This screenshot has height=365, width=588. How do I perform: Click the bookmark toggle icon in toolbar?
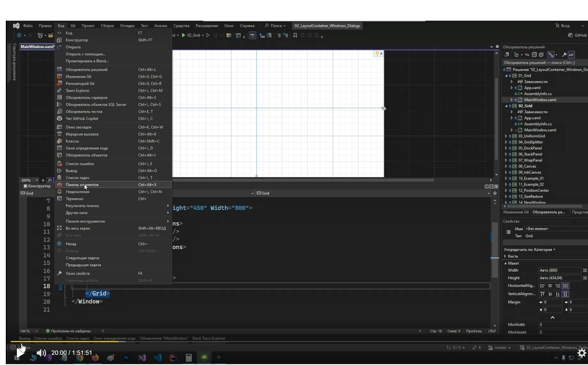pyautogui.click(x=295, y=35)
